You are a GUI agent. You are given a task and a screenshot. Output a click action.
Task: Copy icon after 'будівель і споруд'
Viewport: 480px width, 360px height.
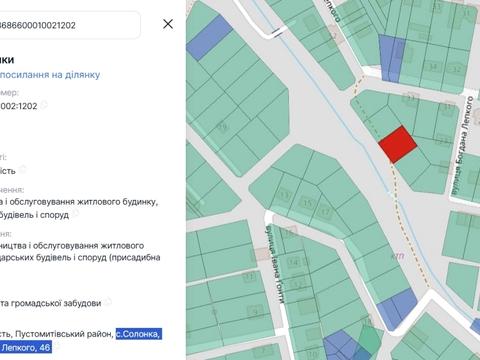tap(76, 213)
